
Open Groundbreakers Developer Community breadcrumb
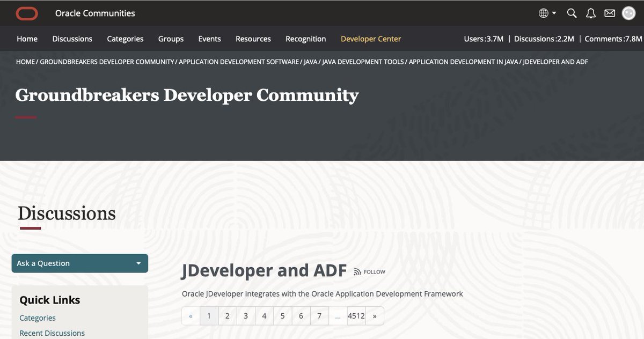[107, 62]
